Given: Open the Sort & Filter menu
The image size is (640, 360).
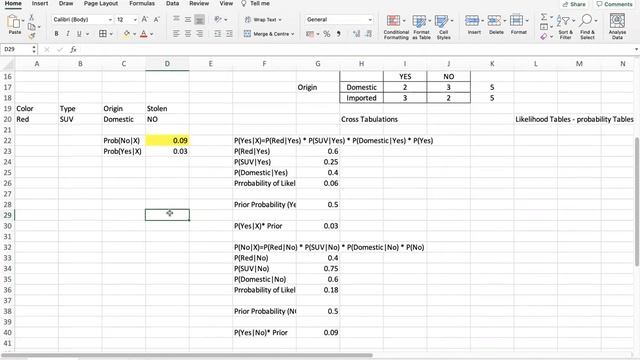Looking at the screenshot, I should 565,27.
